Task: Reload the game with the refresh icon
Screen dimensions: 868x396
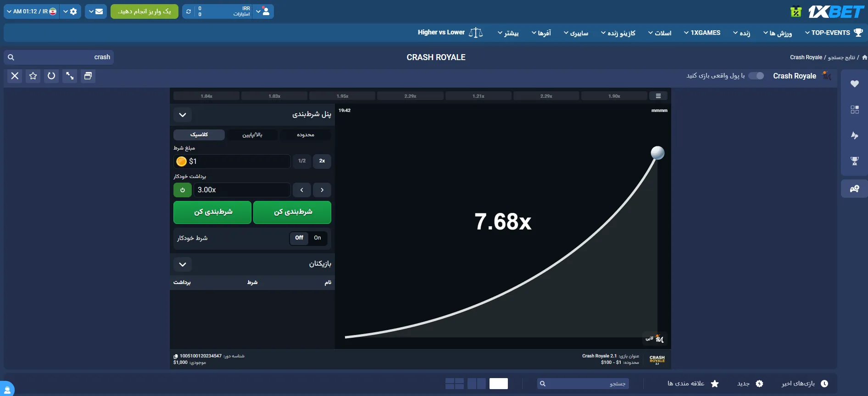Action: coord(51,76)
